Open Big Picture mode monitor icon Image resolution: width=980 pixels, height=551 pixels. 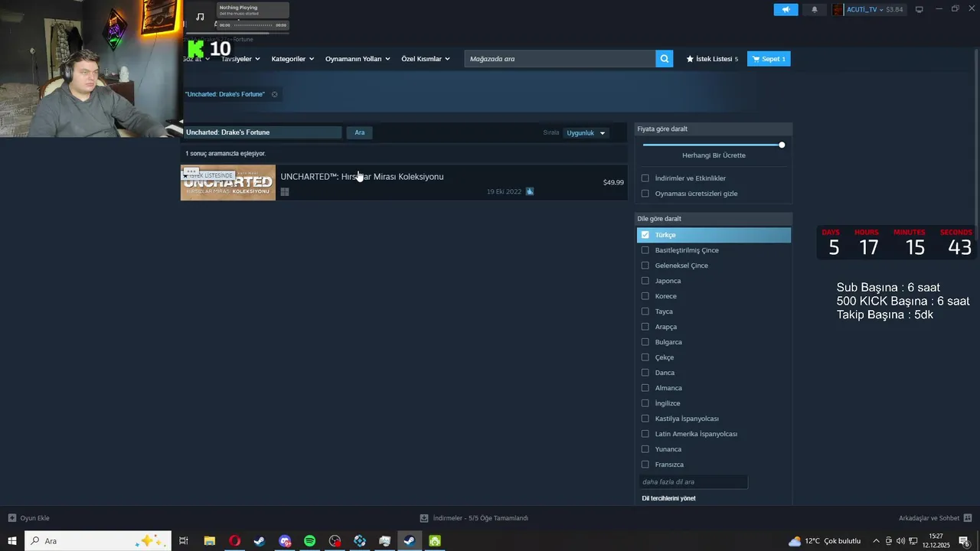920,9
